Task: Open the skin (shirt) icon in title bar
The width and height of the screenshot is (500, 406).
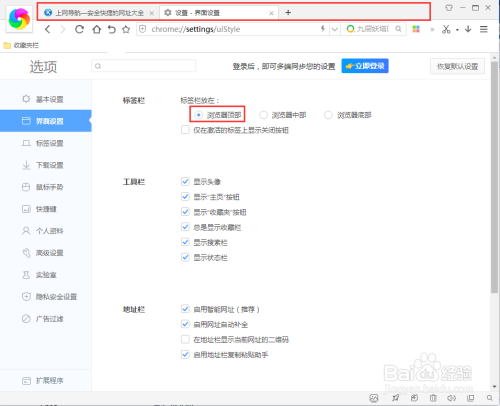Action: [x=449, y=7]
